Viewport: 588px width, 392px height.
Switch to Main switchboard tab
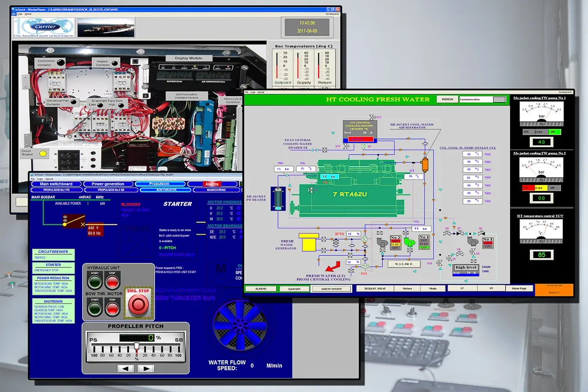click(x=56, y=184)
